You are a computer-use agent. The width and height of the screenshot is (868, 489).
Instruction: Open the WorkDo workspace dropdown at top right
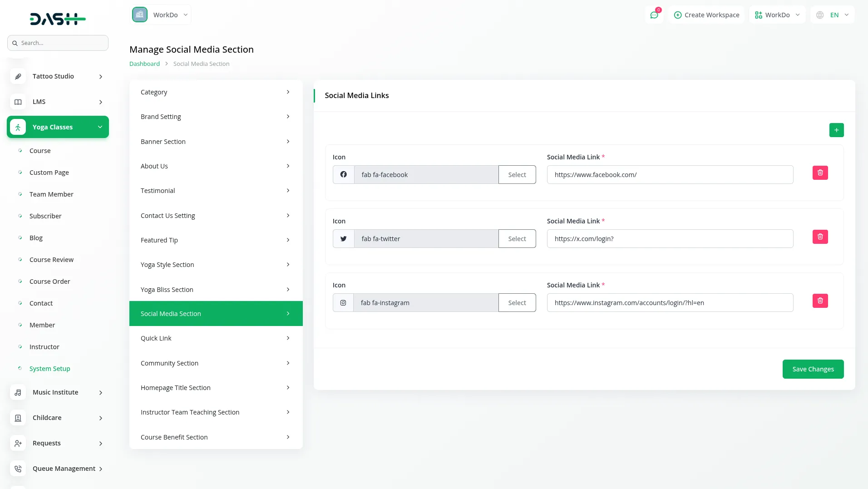coord(777,15)
